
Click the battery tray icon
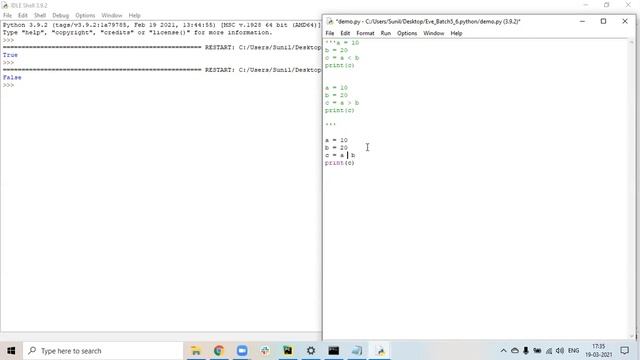(x=537, y=351)
